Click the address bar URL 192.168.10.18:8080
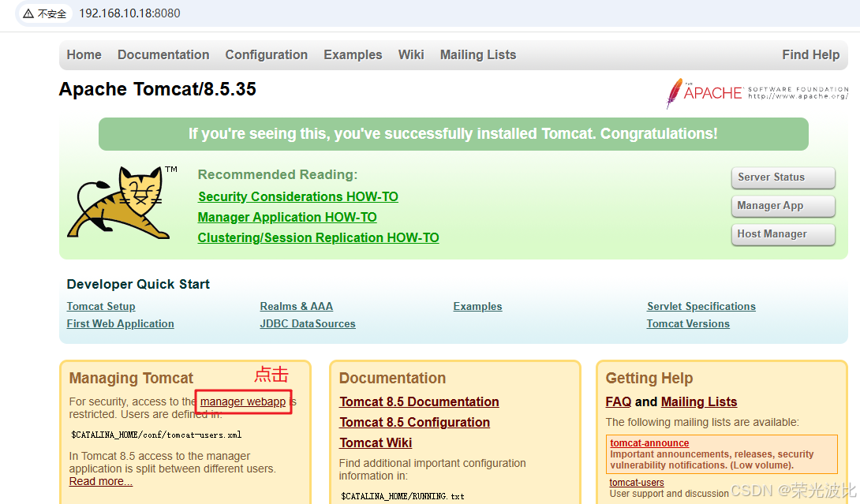Viewport: 860px width, 504px height. (129, 13)
